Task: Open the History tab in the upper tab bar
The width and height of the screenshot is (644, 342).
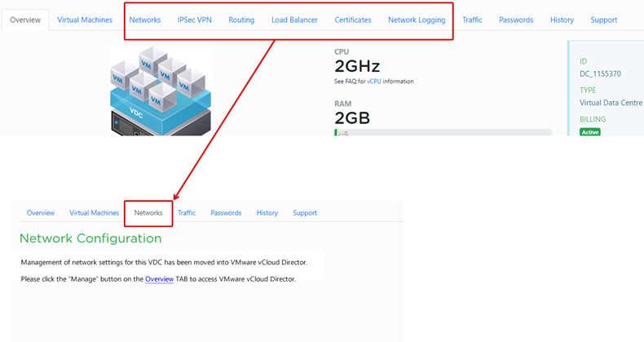Action: coord(562,20)
